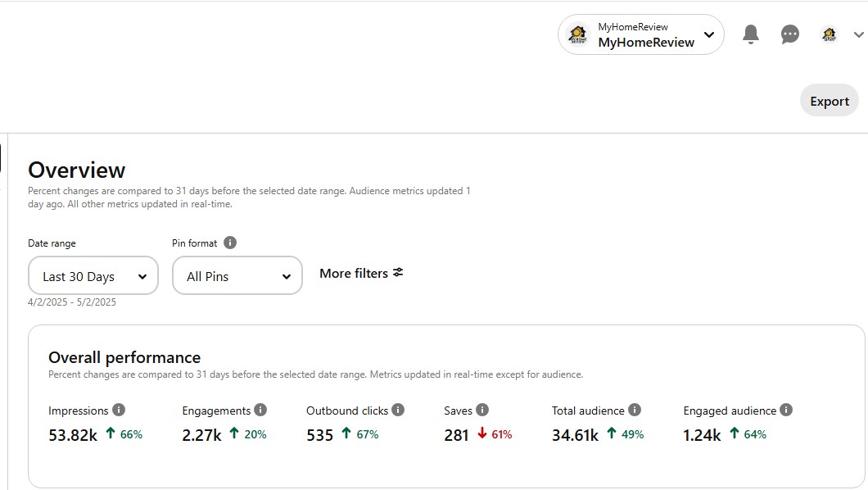868x490 pixels.
Task: Click the profile avatar icon at top right
Action: pos(829,34)
